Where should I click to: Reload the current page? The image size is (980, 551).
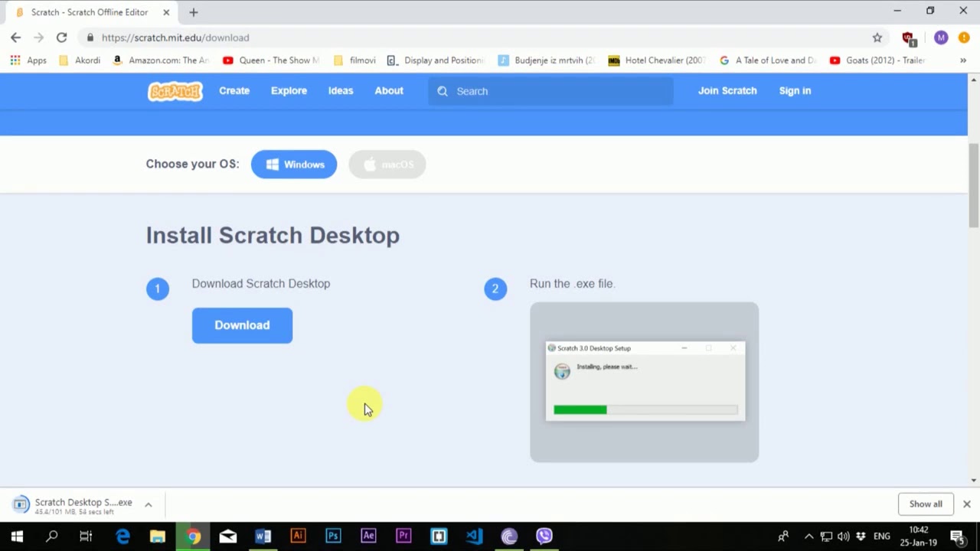coord(62,37)
